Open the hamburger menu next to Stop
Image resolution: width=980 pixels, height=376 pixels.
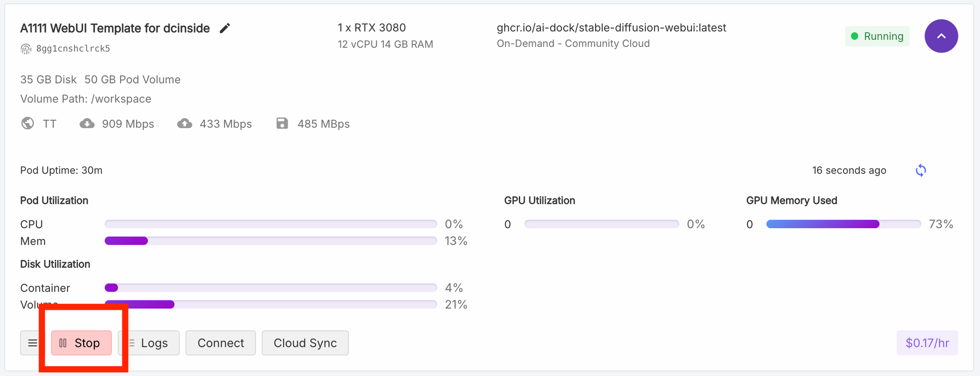pos(33,343)
